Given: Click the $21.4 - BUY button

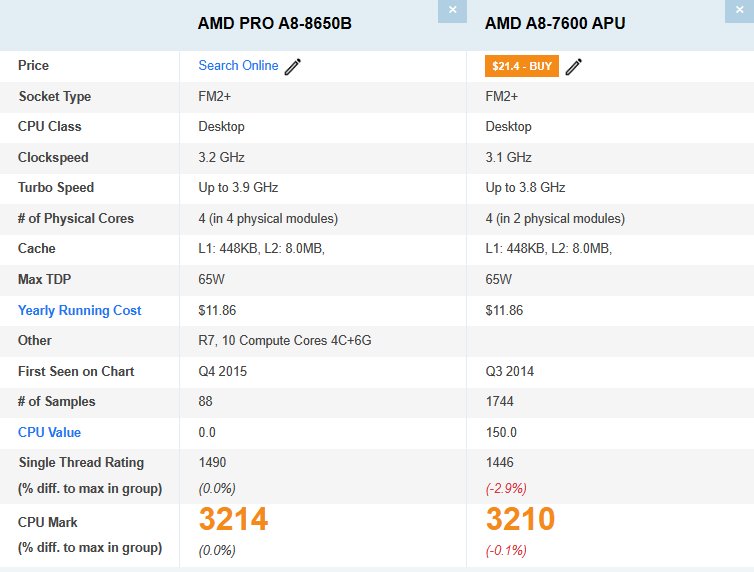Looking at the screenshot, I should pos(522,66).
